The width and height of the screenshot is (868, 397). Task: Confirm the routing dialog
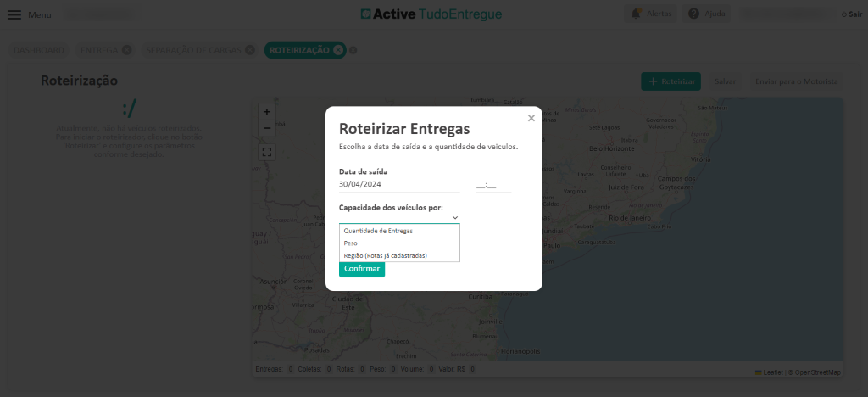click(x=362, y=269)
